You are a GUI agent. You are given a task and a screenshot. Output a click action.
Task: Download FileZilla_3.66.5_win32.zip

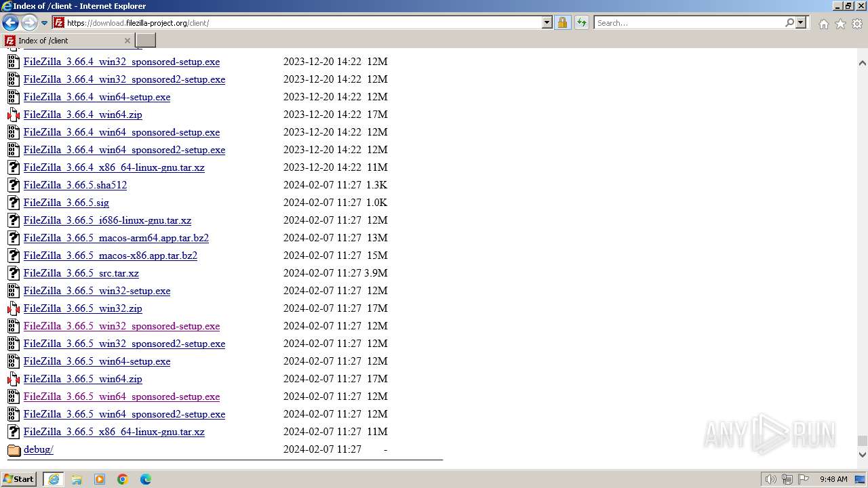point(83,308)
